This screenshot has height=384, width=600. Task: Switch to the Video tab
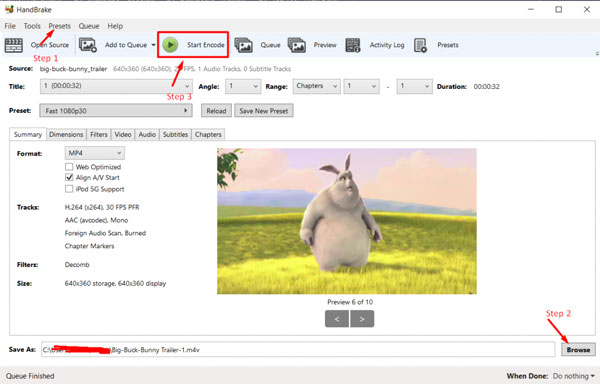click(x=123, y=135)
